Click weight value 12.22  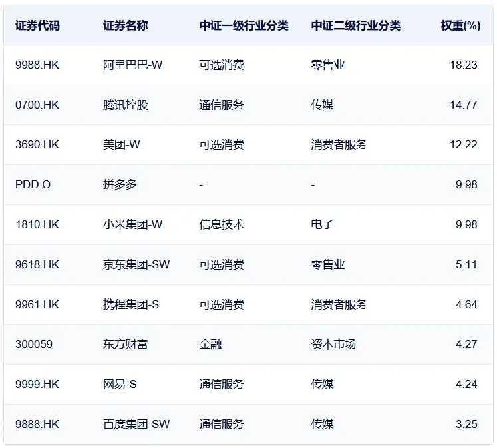point(464,145)
